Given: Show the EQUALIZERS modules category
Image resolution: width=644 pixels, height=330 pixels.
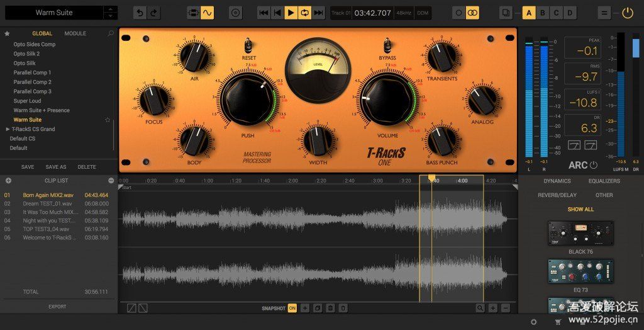Looking at the screenshot, I should [x=604, y=181].
